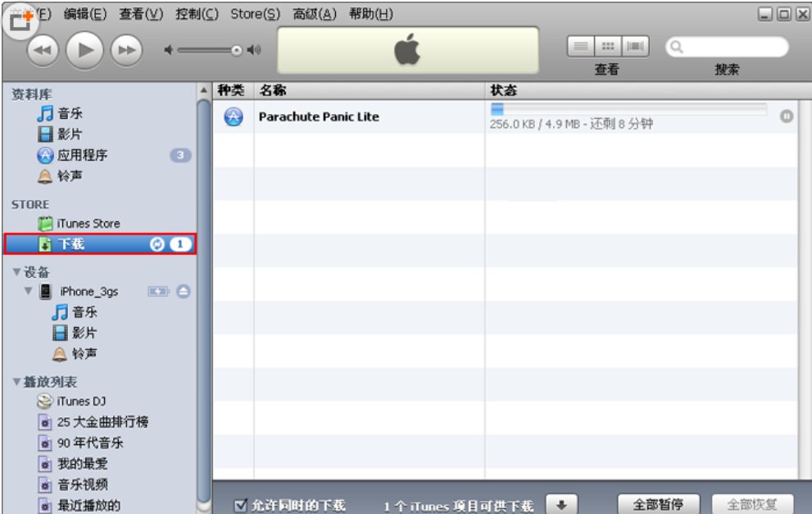This screenshot has height=514, width=812.
Task: Click the Parachute Panic download progress bar
Action: click(x=628, y=109)
